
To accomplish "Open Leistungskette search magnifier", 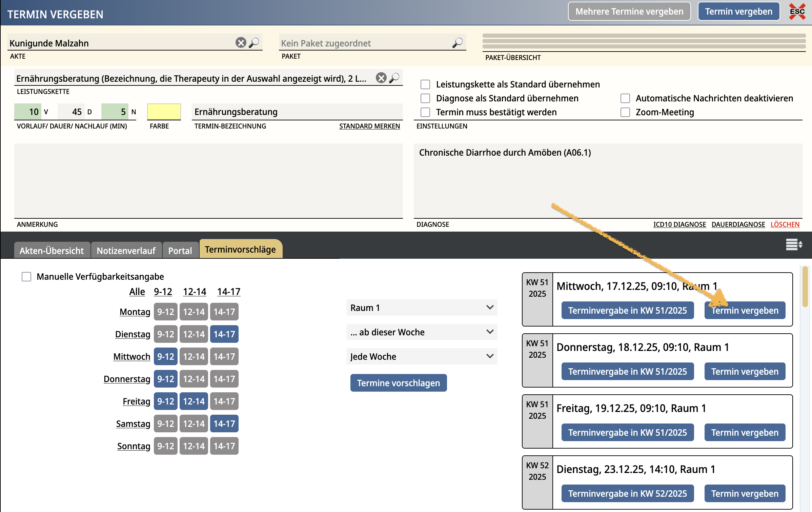I will click(394, 78).
